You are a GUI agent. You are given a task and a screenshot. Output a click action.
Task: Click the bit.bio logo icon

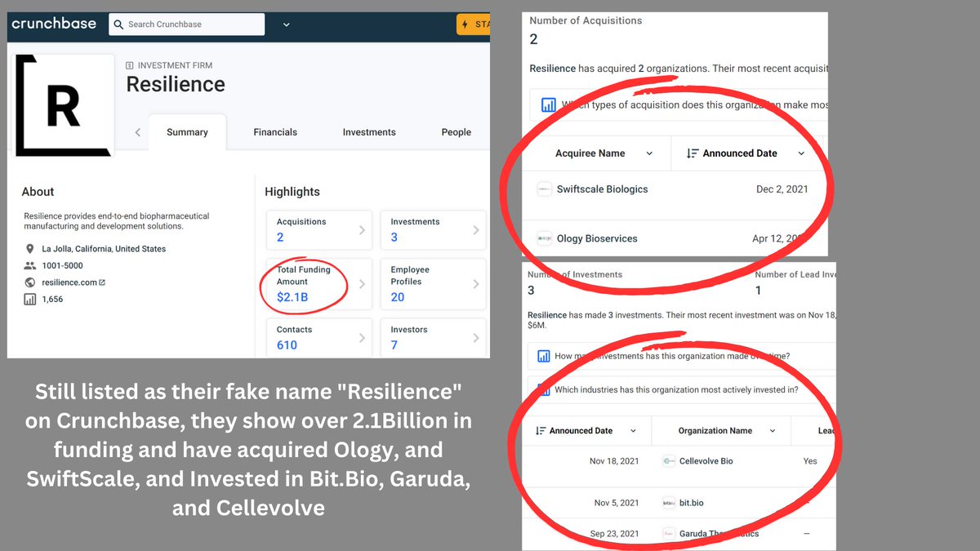[x=669, y=503]
